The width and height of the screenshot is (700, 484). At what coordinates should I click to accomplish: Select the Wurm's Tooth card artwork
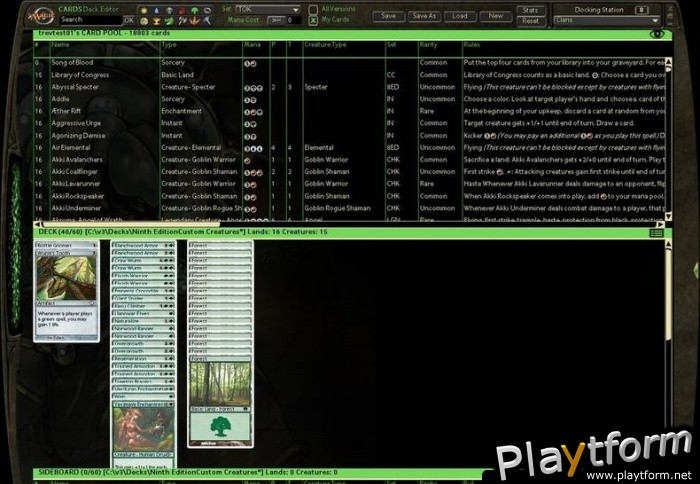point(66,278)
